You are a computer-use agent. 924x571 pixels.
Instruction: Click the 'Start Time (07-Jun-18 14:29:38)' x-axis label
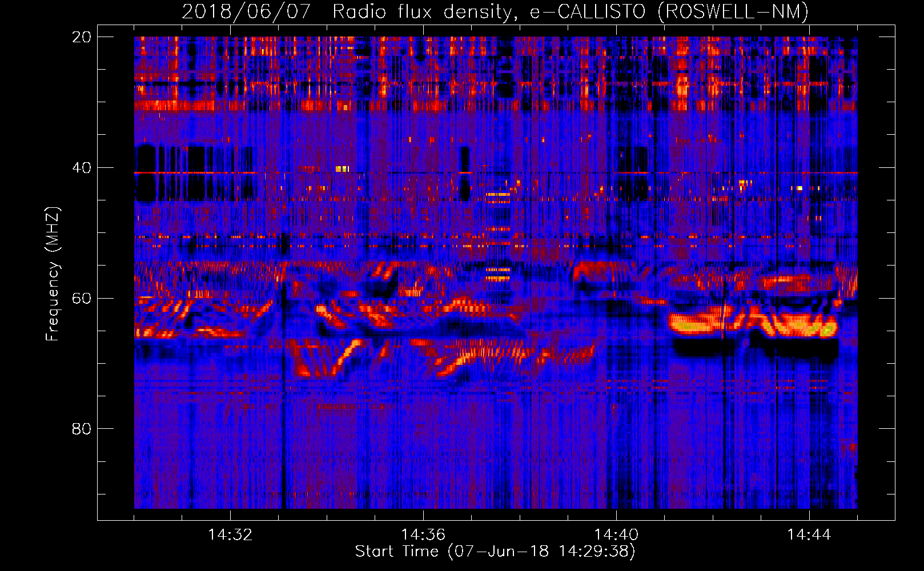coord(495,552)
